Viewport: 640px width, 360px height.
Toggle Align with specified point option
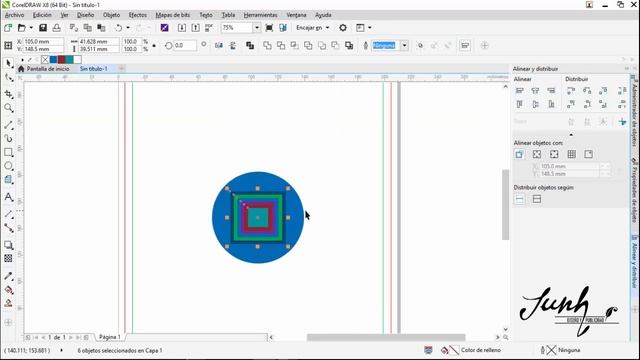[589, 154]
